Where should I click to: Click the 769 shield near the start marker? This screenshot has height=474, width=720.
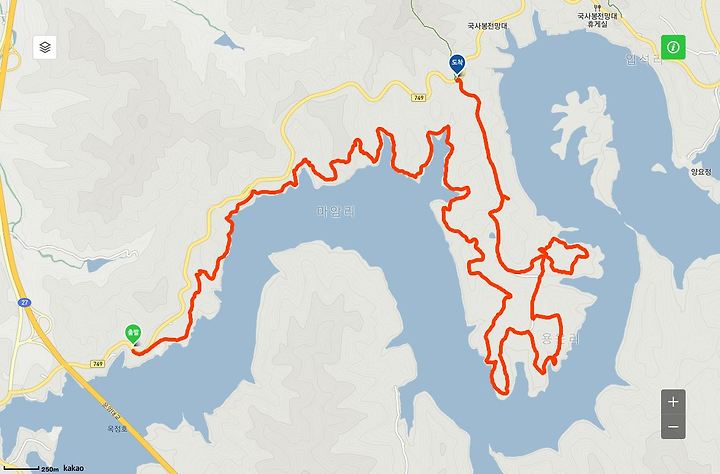(97, 364)
